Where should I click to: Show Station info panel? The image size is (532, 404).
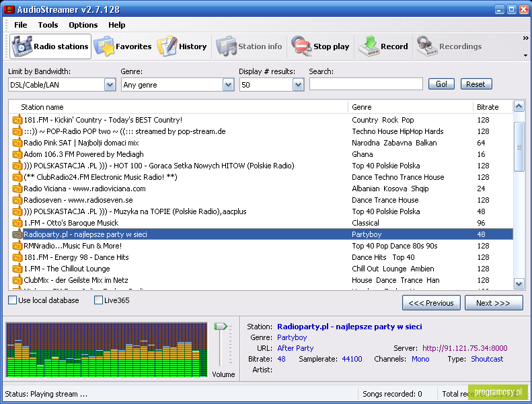250,46
